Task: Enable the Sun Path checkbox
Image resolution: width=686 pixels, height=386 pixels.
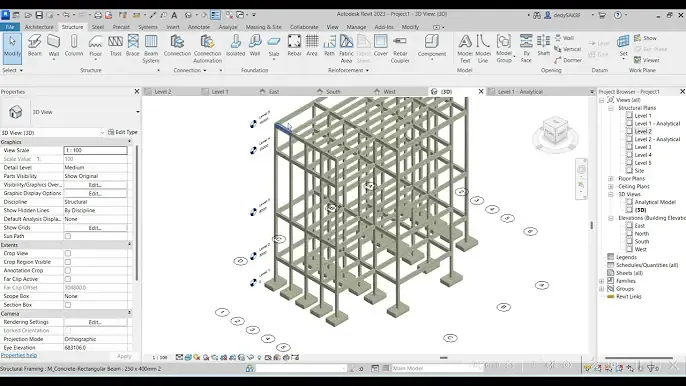Action: [x=68, y=236]
